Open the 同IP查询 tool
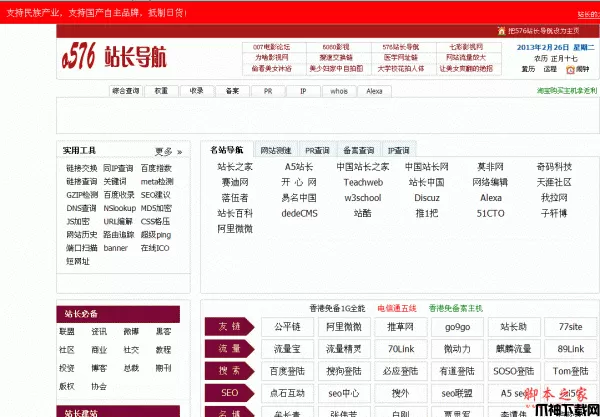This screenshot has height=417, width=600. coord(118,168)
